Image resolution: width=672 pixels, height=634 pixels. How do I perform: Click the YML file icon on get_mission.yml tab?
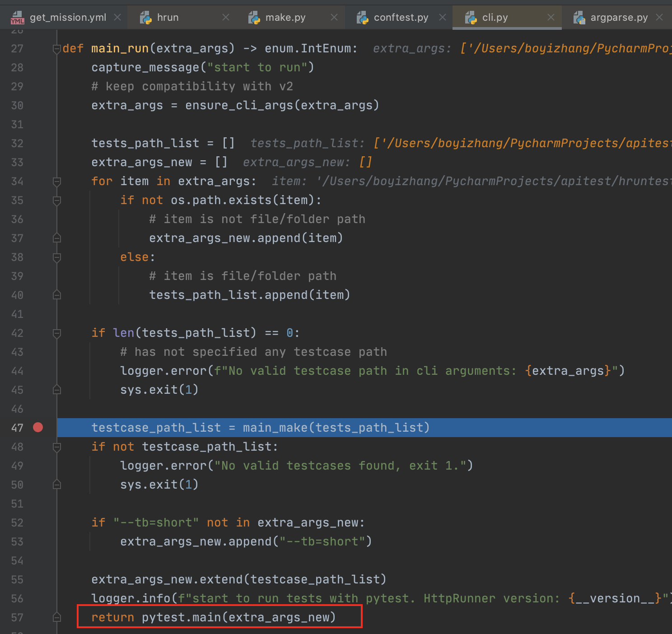click(x=18, y=18)
